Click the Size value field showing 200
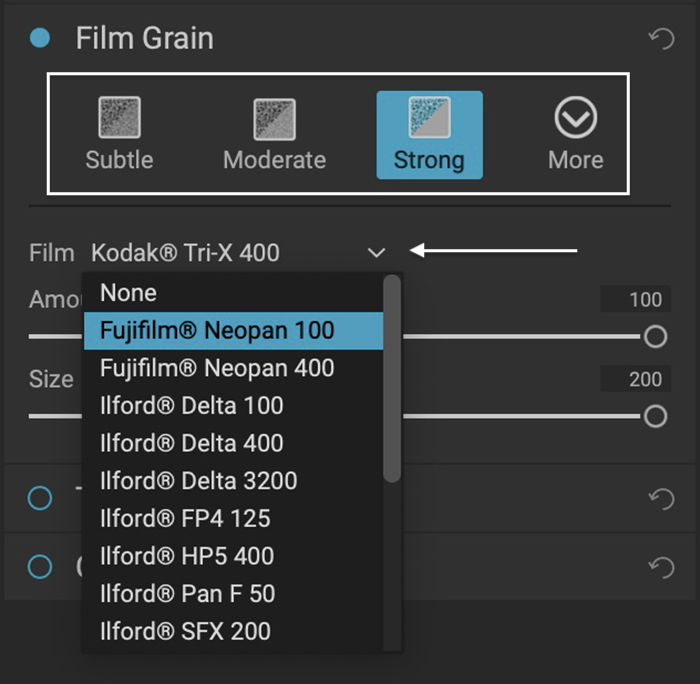This screenshot has width=700, height=684. [x=632, y=379]
